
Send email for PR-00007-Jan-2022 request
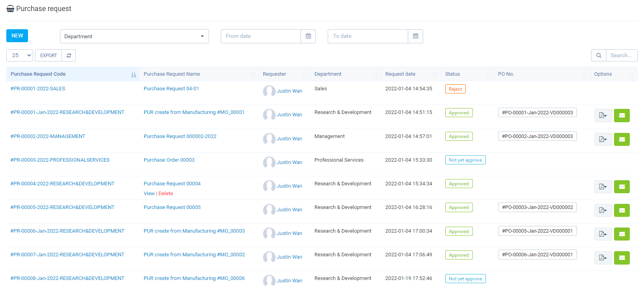coord(622,258)
